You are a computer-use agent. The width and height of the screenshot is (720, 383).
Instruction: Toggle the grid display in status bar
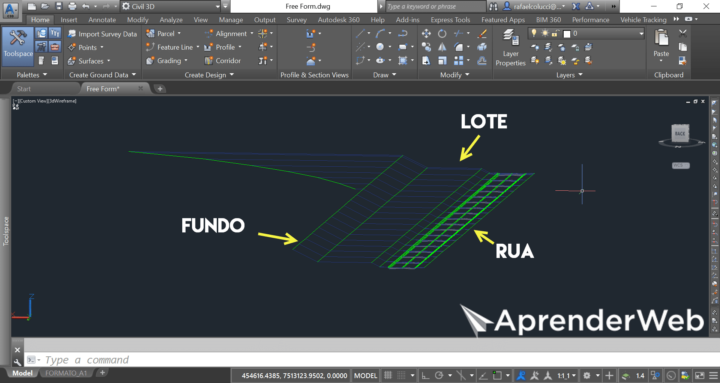pyautogui.click(x=388, y=375)
